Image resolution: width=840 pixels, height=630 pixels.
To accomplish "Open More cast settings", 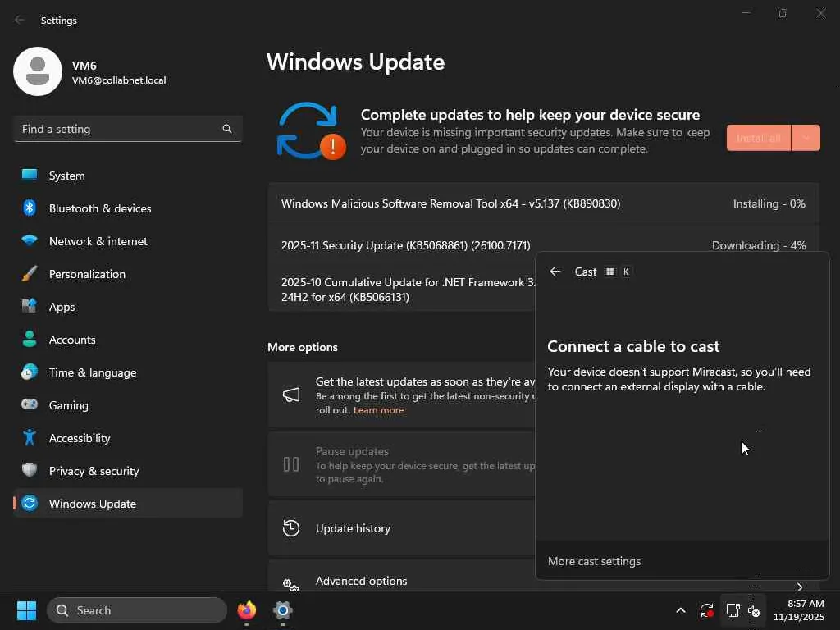I will pos(594,561).
